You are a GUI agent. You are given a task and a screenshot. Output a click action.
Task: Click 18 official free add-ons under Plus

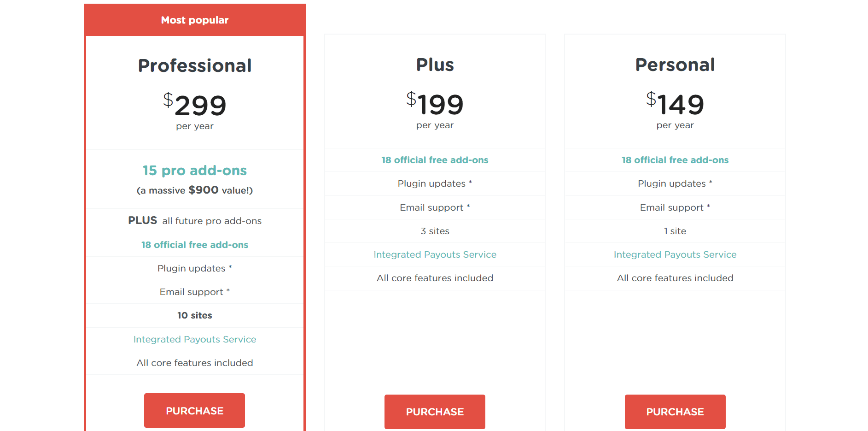coord(434,160)
